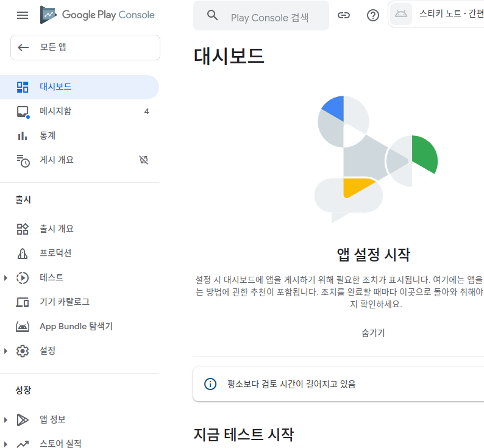Click the search magnifier icon
The image size is (484, 448).
[212, 15]
